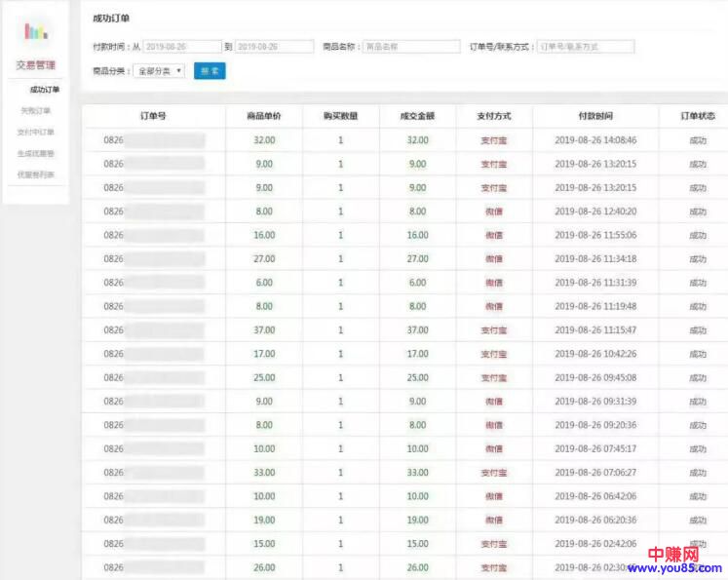Click the 支付方式 column header
The width and height of the screenshot is (728, 580).
click(494, 116)
